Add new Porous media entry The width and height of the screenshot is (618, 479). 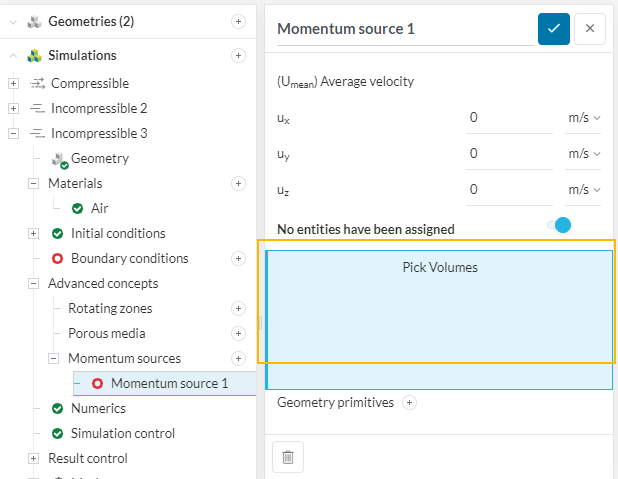pos(238,334)
